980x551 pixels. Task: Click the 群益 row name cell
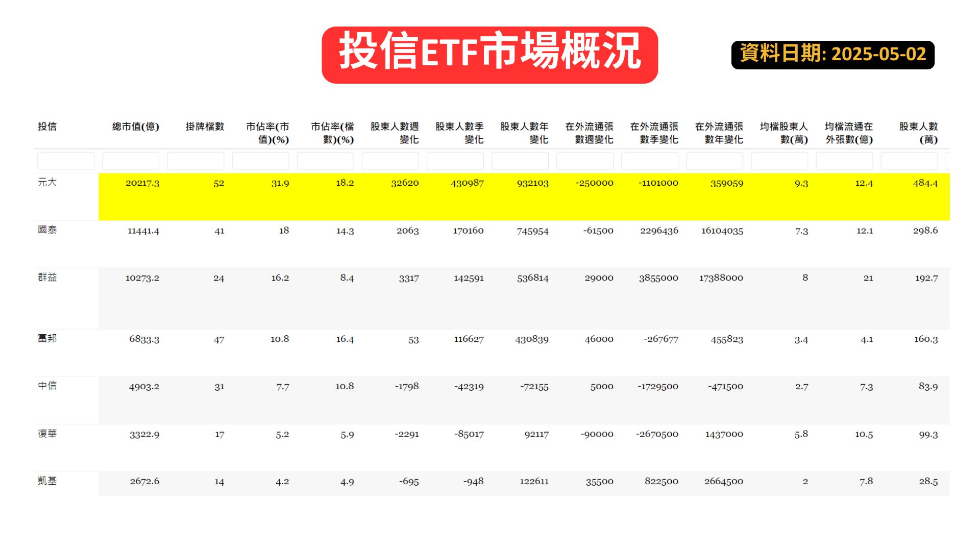click(47, 278)
